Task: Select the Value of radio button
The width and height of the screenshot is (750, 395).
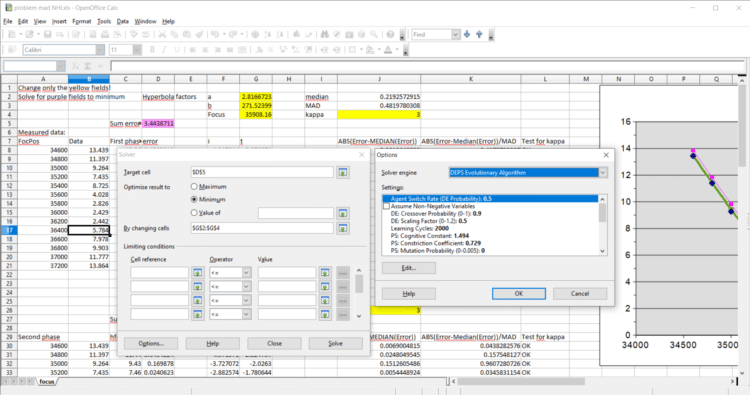Action: pyautogui.click(x=194, y=213)
